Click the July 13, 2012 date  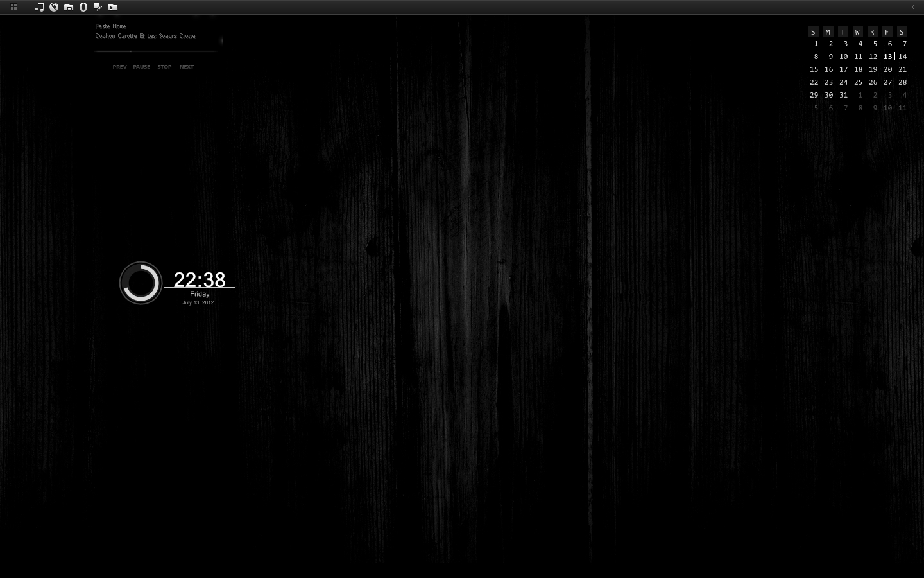click(x=198, y=302)
